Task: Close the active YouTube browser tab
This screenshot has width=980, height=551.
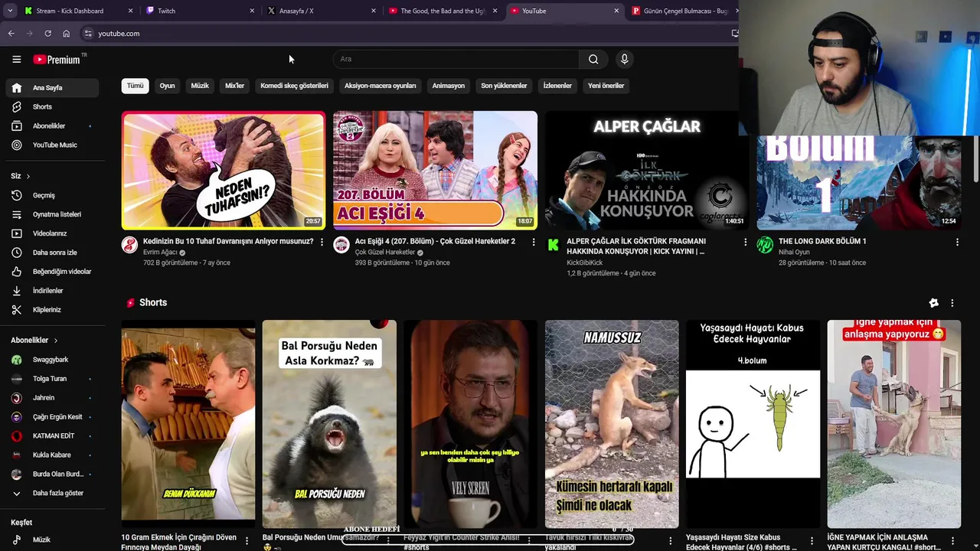Action: 616,11
